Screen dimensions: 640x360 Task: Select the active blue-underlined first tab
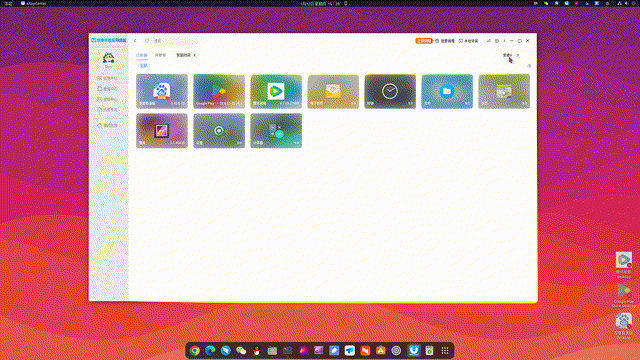(x=142, y=55)
